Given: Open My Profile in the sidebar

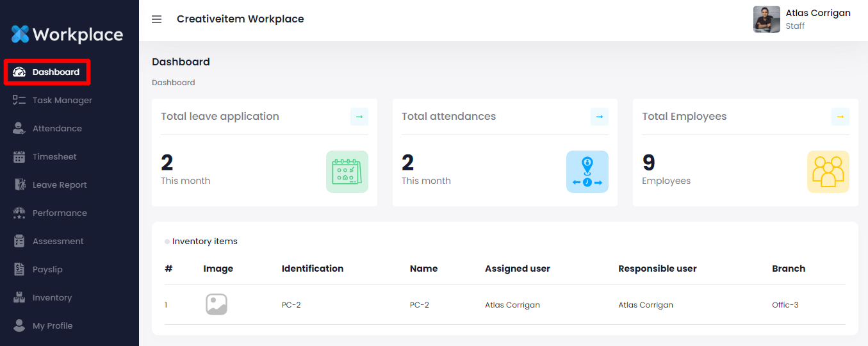Looking at the screenshot, I should [x=53, y=326].
